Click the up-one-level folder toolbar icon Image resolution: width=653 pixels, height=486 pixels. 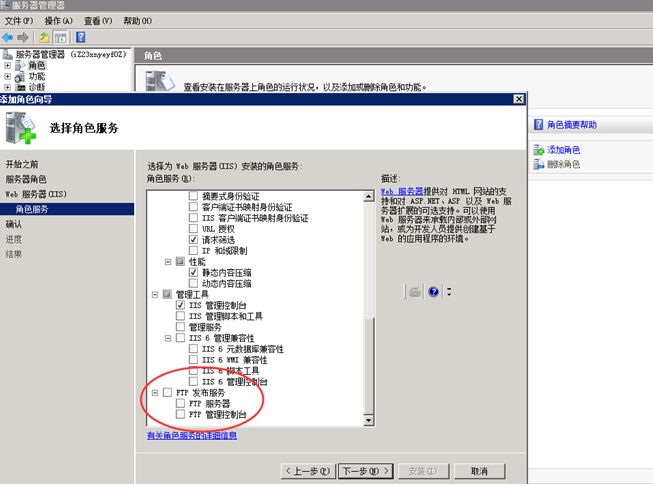click(44, 37)
